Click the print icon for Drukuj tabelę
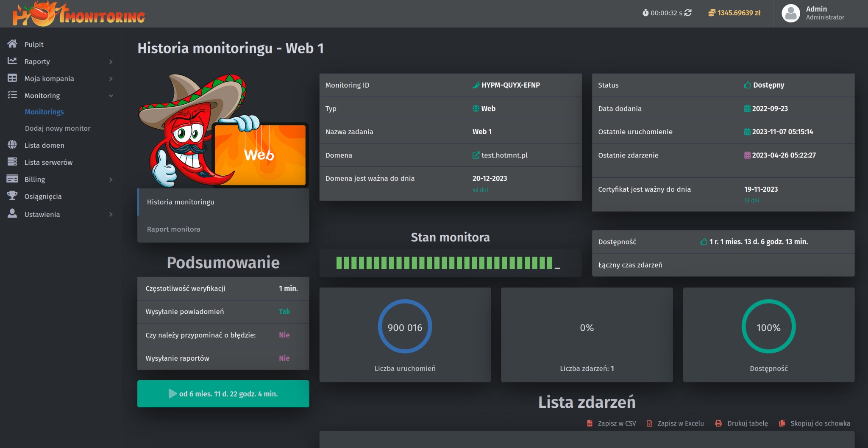This screenshot has height=448, width=868. coord(718,423)
